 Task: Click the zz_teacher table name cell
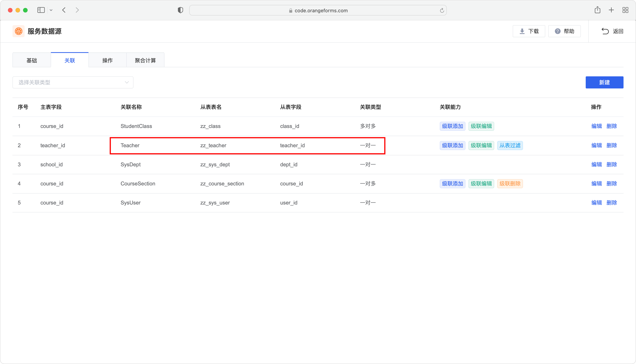click(x=213, y=145)
